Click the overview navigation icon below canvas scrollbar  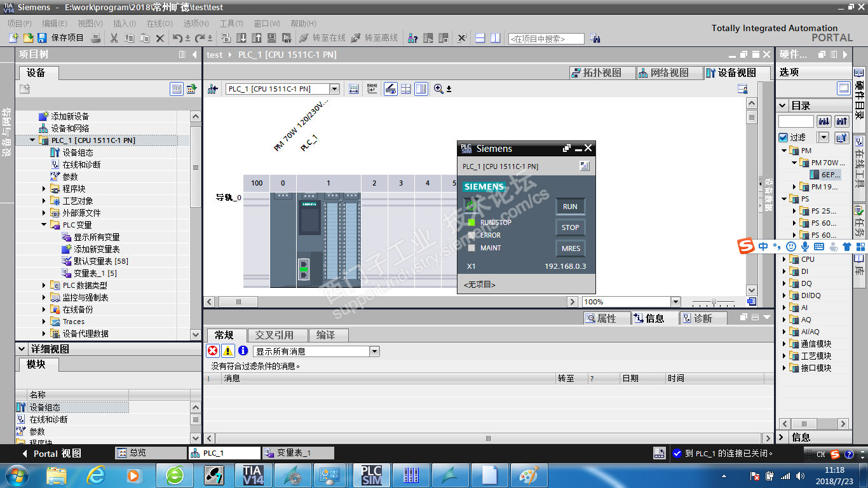click(x=752, y=302)
